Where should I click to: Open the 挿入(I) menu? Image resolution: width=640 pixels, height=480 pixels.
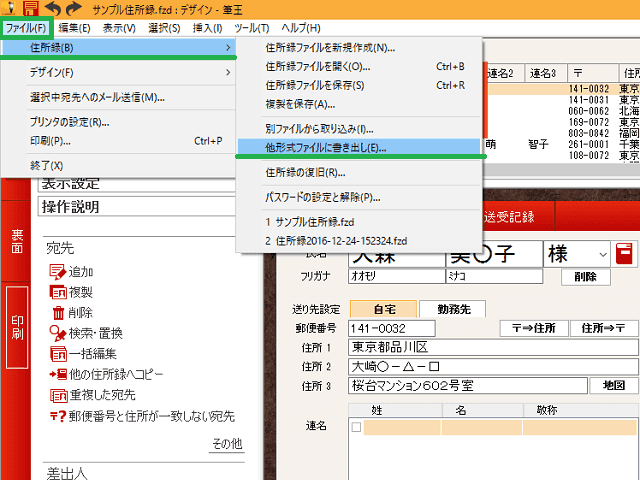click(207, 28)
